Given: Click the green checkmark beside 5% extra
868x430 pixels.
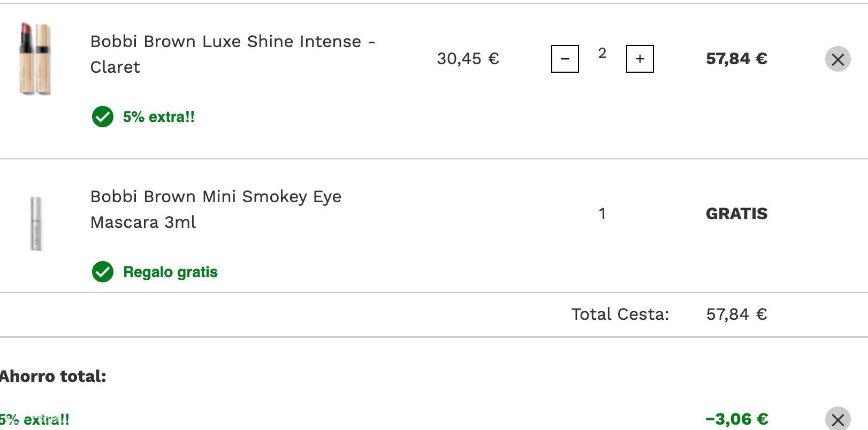Looking at the screenshot, I should point(102,117).
